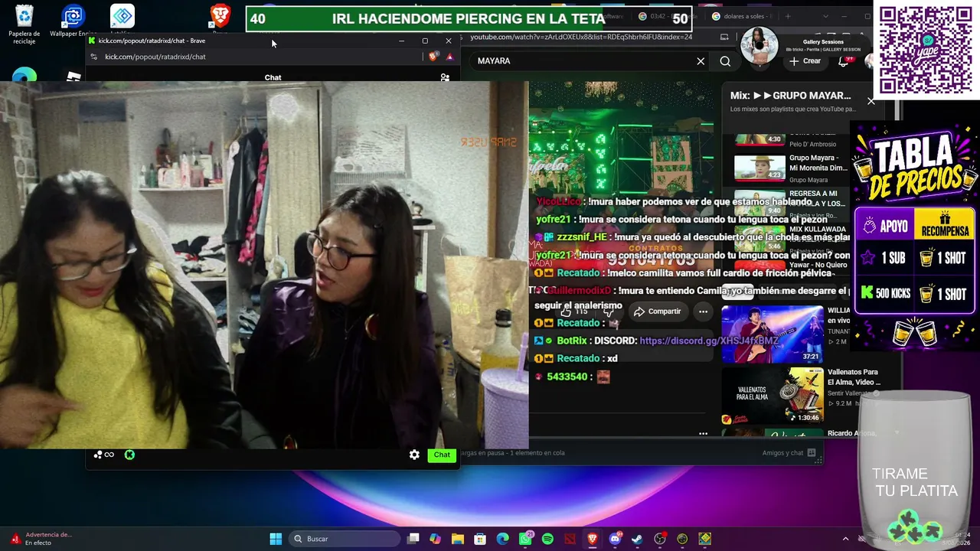This screenshot has height=551, width=980.
Task: Open the Papelera de reciclaje desktop icon
Action: pyautogui.click(x=24, y=24)
